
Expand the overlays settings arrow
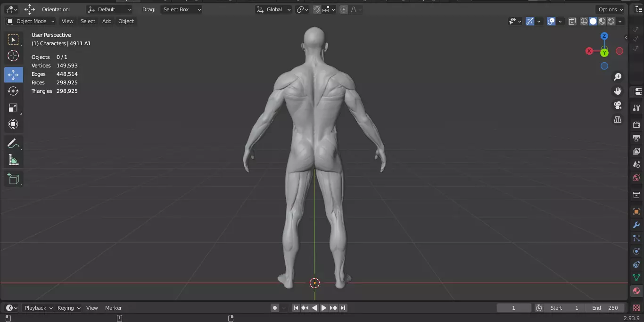point(560,21)
